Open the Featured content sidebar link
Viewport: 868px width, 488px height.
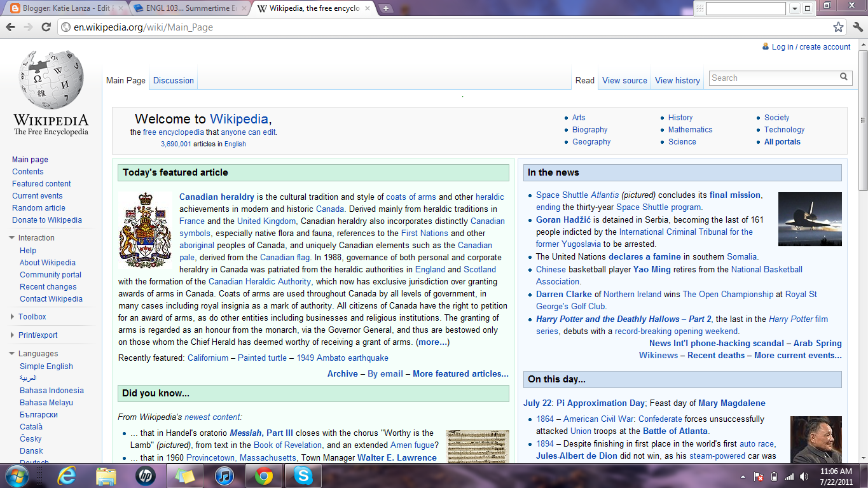(x=41, y=184)
